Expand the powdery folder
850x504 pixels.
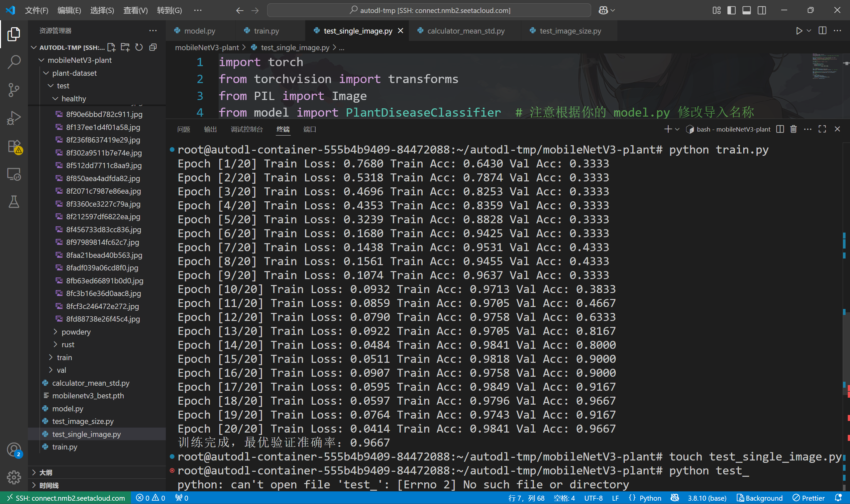click(x=76, y=332)
